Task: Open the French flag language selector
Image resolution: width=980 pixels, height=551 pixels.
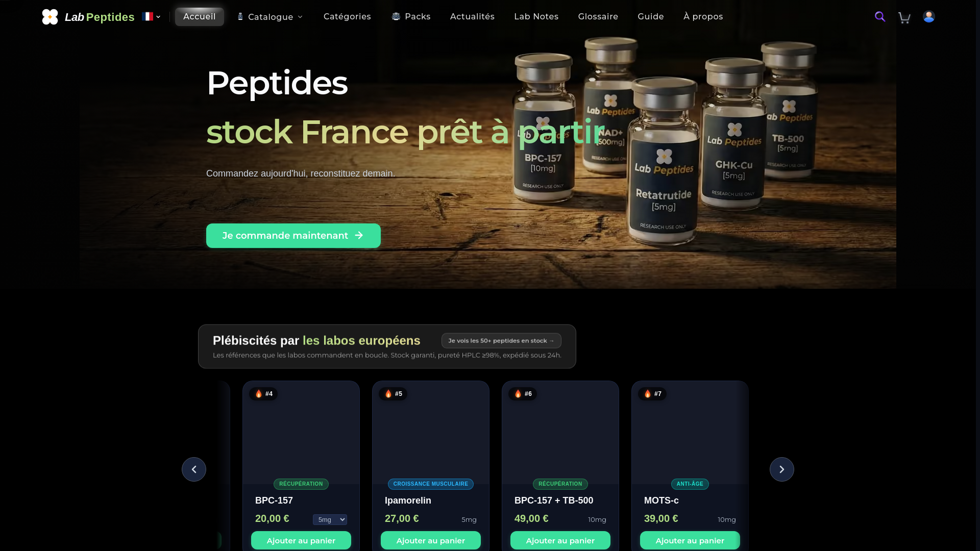Action: (x=151, y=17)
